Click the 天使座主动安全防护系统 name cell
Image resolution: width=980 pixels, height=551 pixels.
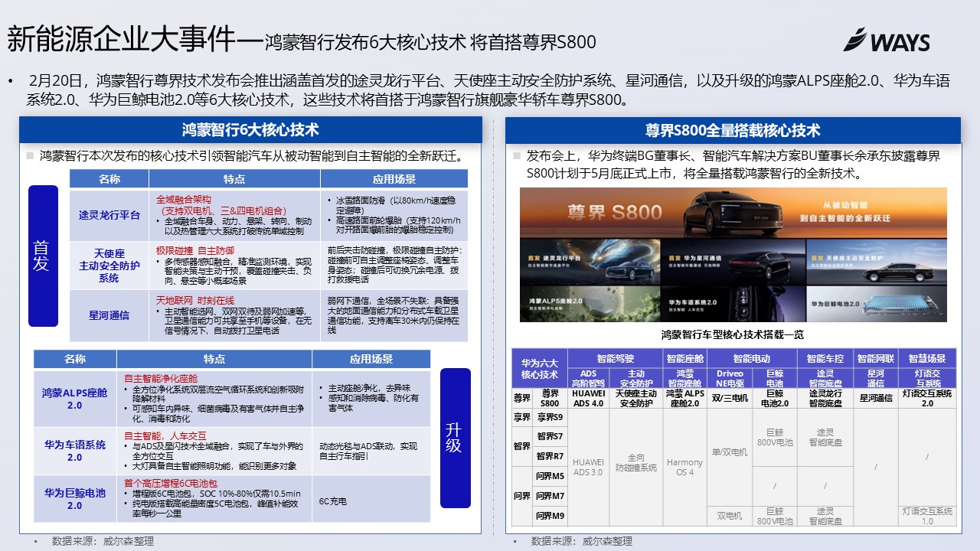click(x=109, y=266)
